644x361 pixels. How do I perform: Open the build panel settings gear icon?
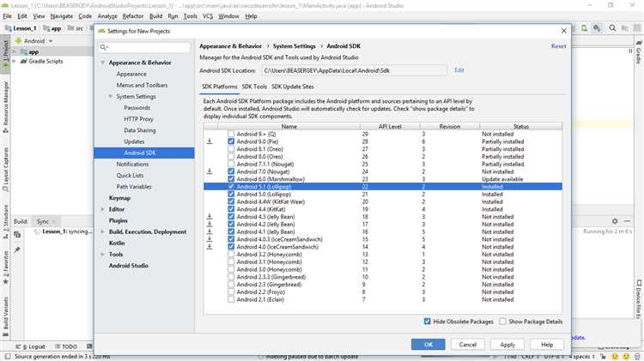[x=615, y=220]
